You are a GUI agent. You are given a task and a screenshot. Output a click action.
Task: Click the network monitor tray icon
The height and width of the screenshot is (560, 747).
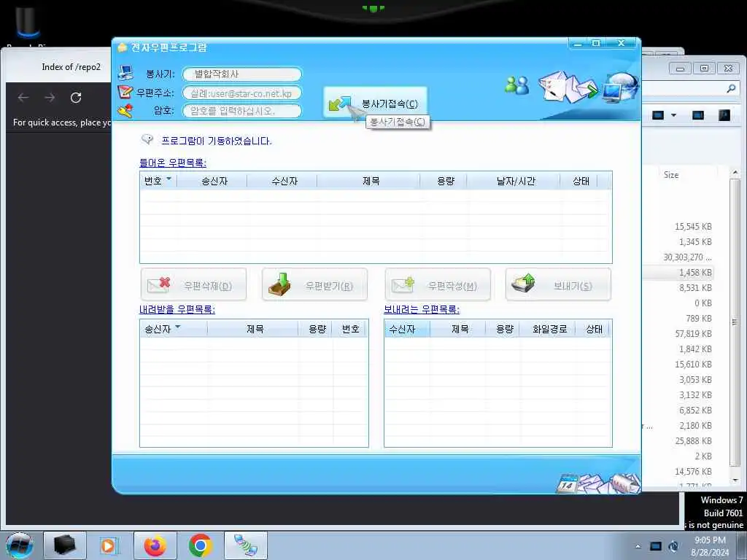click(656, 546)
